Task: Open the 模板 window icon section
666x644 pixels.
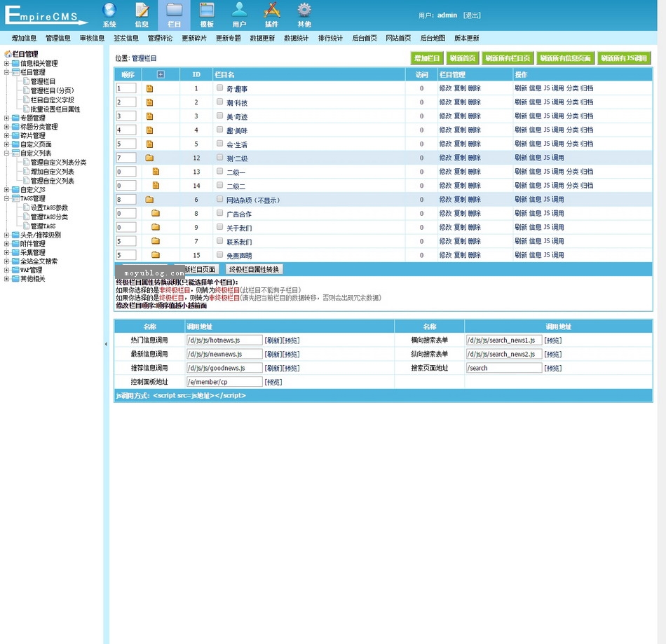Action: coord(207,15)
